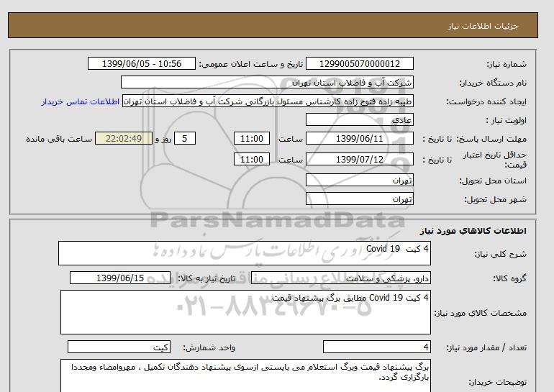Click the price validity date 1399/07/12

[x=359, y=159]
